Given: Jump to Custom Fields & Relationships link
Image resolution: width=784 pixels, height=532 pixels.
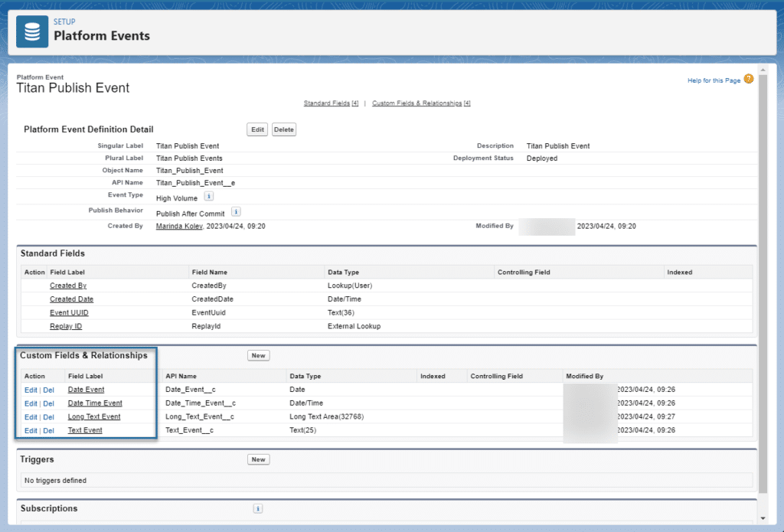Looking at the screenshot, I should click(416, 103).
